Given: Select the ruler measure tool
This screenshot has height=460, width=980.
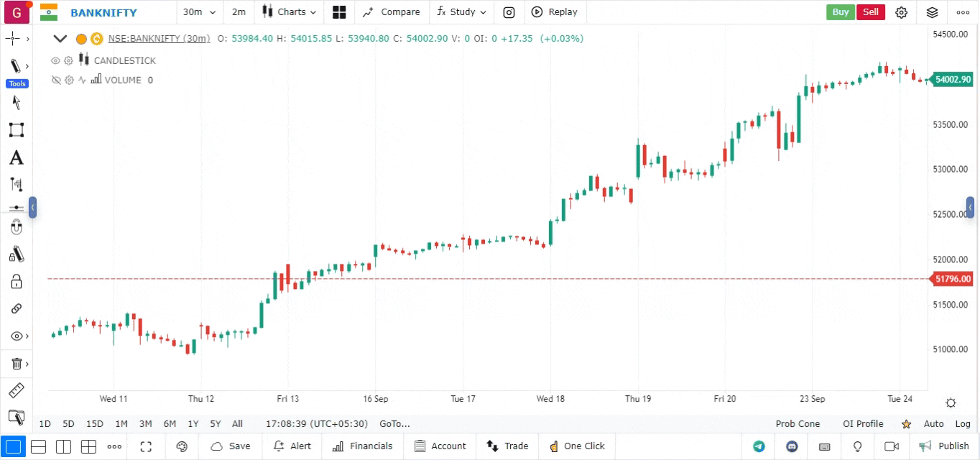Looking at the screenshot, I should click(16, 390).
